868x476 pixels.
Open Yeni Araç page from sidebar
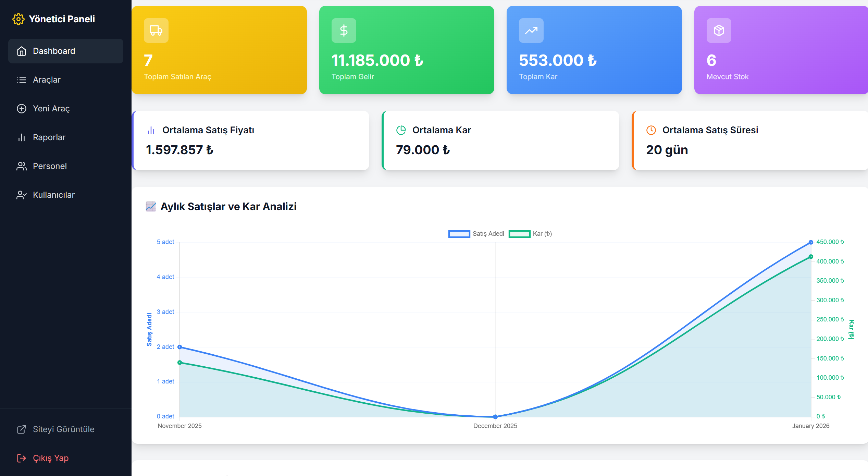tap(51, 109)
